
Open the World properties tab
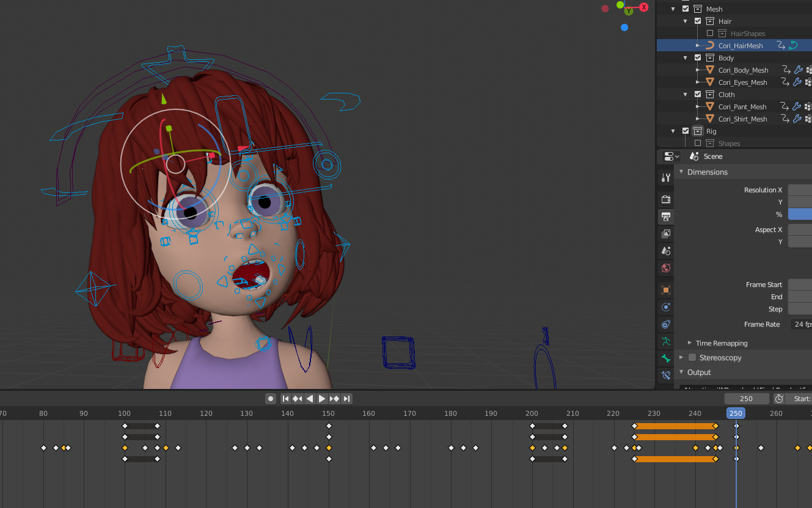coord(666,267)
